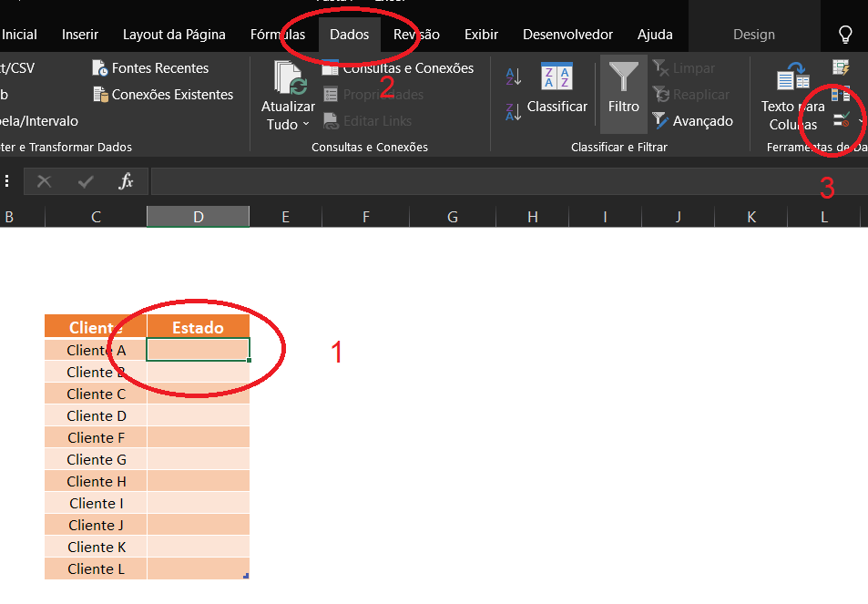Screen dimensions: 868x604
Task: Select the cell containing Cliente H
Action: 96,481
